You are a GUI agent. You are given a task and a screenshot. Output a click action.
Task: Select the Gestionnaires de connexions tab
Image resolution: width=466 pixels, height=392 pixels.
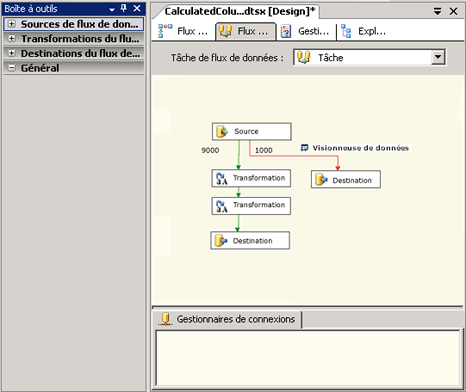point(227,319)
